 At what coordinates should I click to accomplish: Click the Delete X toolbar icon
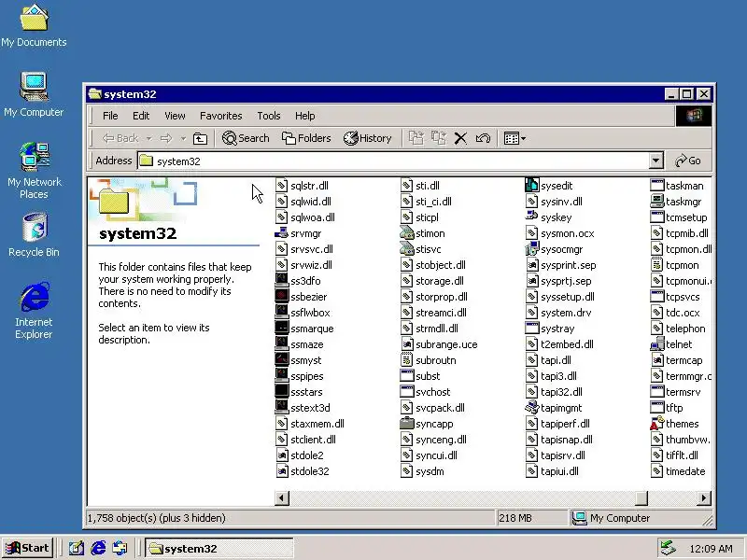click(460, 138)
